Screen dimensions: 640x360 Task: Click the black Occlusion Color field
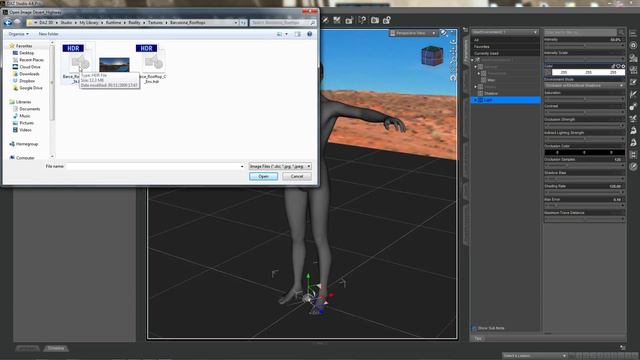[x=584, y=152]
